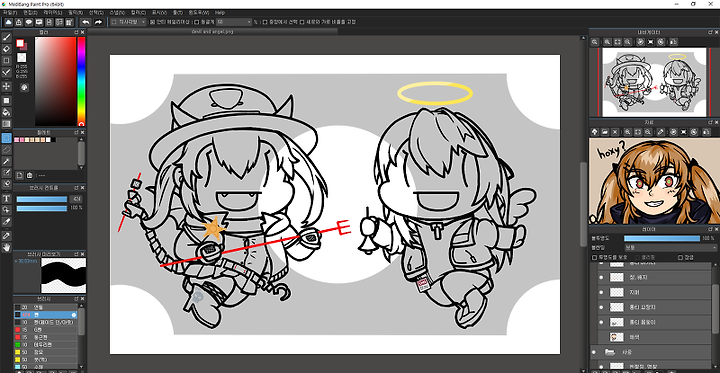Pick color with reference panel eyedropper icon
720x373 pixels.
click(x=660, y=132)
